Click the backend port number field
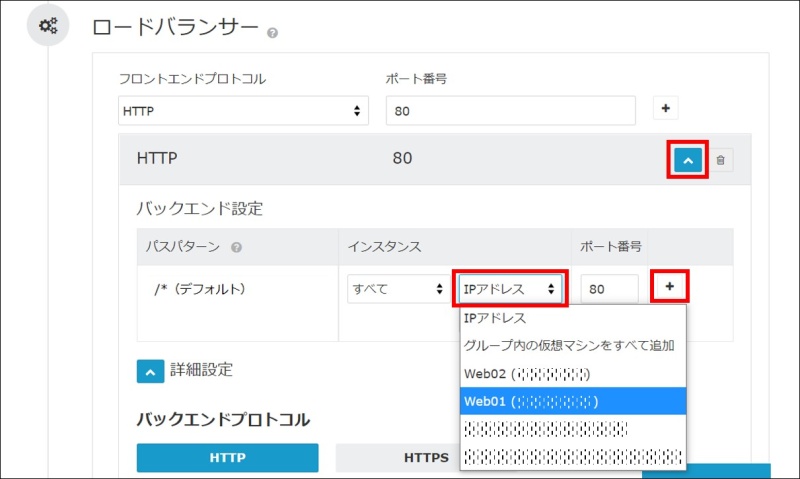800x479 pixels. tap(609, 289)
